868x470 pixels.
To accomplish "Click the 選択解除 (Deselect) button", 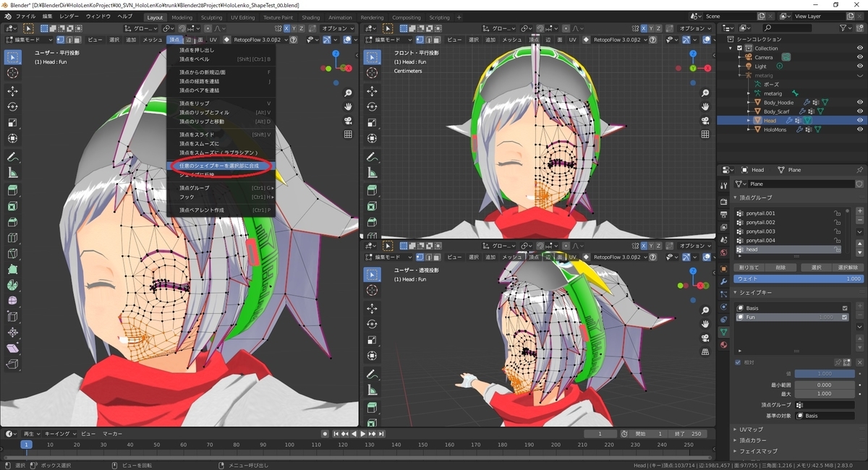I will [847, 267].
